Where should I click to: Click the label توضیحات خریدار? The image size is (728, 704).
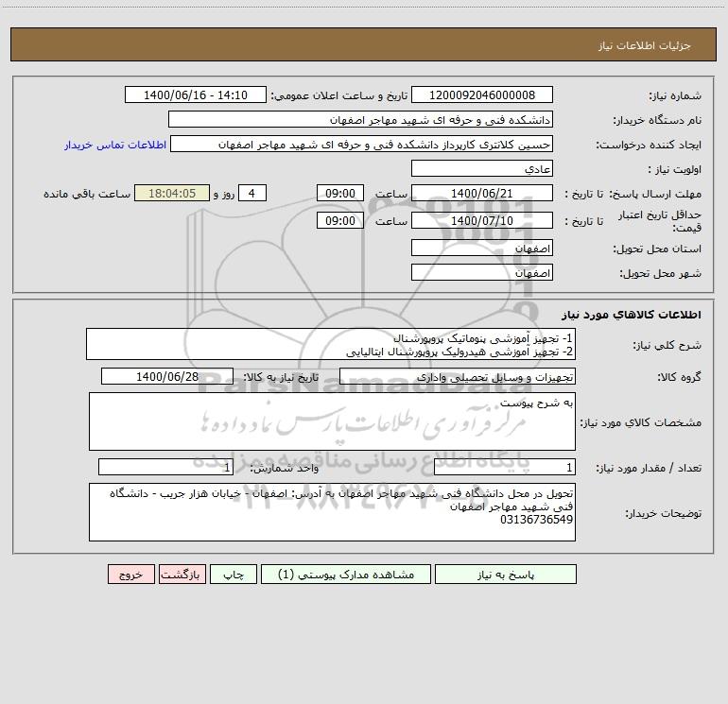663,514
